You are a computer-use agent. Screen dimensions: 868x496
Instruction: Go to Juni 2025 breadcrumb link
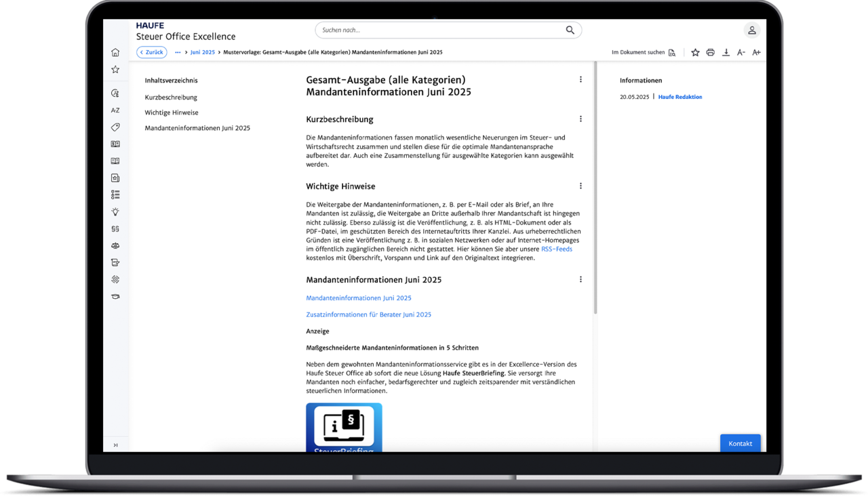pos(203,52)
